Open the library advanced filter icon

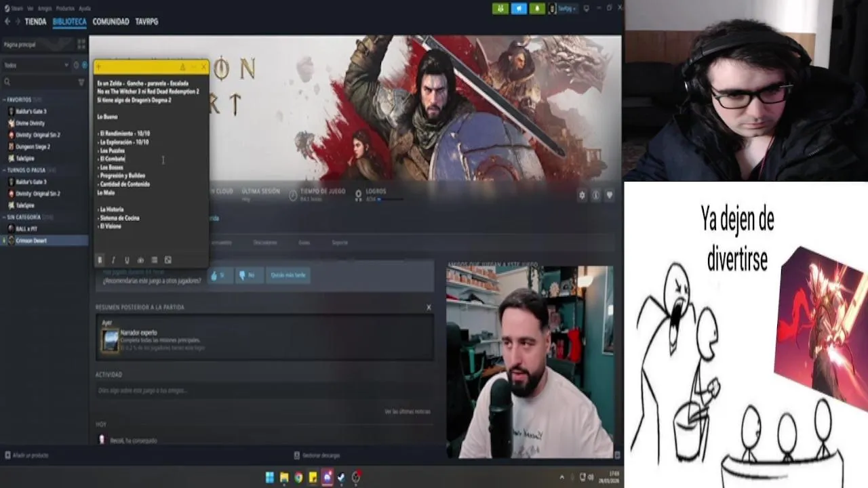pyautogui.click(x=81, y=82)
